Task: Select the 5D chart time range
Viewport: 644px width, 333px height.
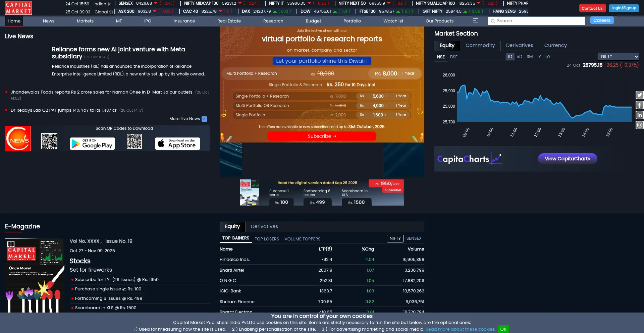Action: click(x=519, y=57)
